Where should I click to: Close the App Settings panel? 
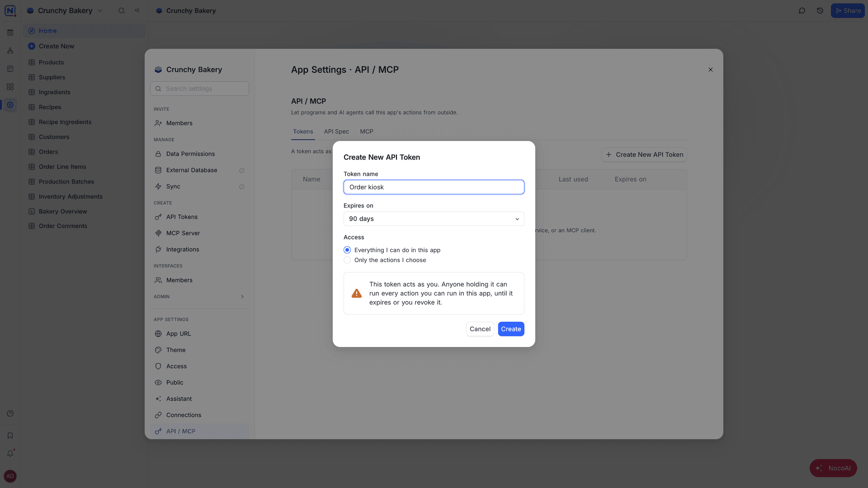point(711,70)
